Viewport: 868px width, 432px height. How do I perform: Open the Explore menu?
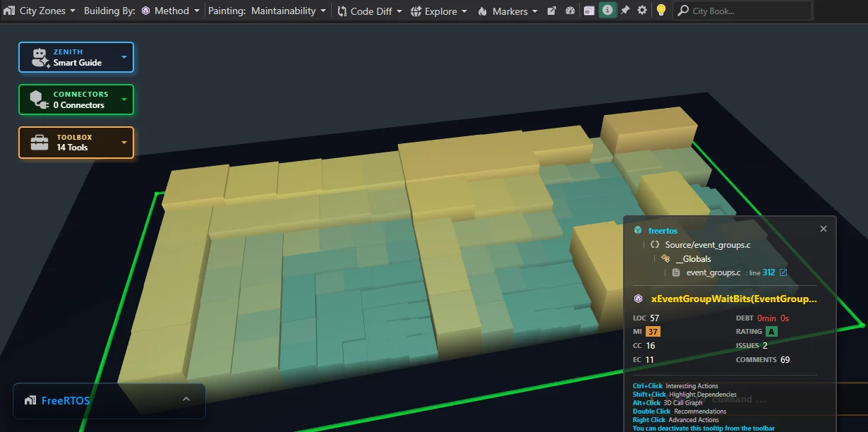coord(439,11)
